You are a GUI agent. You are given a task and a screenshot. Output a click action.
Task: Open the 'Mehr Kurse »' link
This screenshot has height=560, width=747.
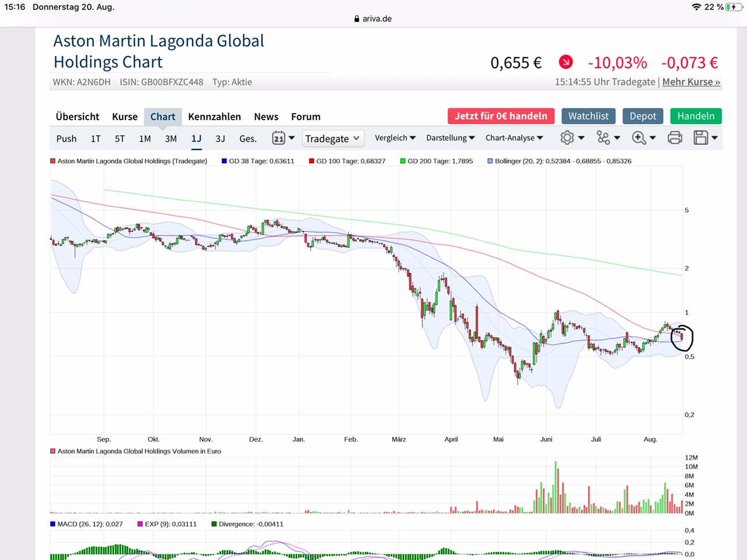click(691, 82)
